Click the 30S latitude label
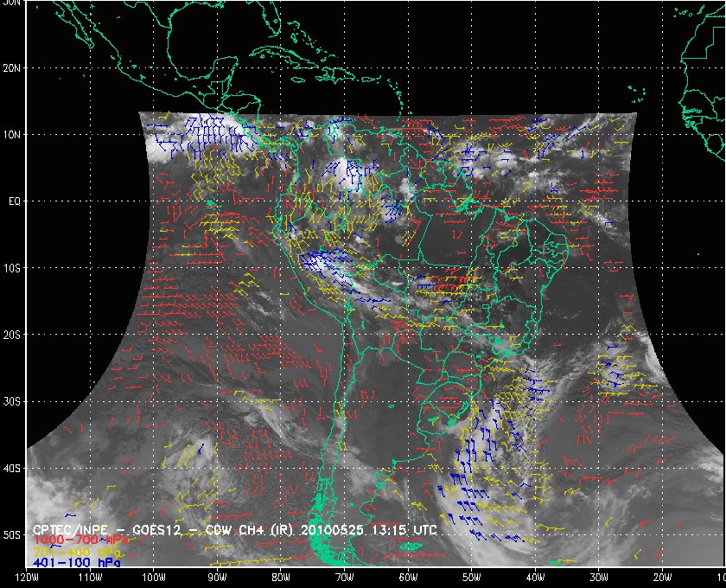The image size is (726, 588). (11, 402)
